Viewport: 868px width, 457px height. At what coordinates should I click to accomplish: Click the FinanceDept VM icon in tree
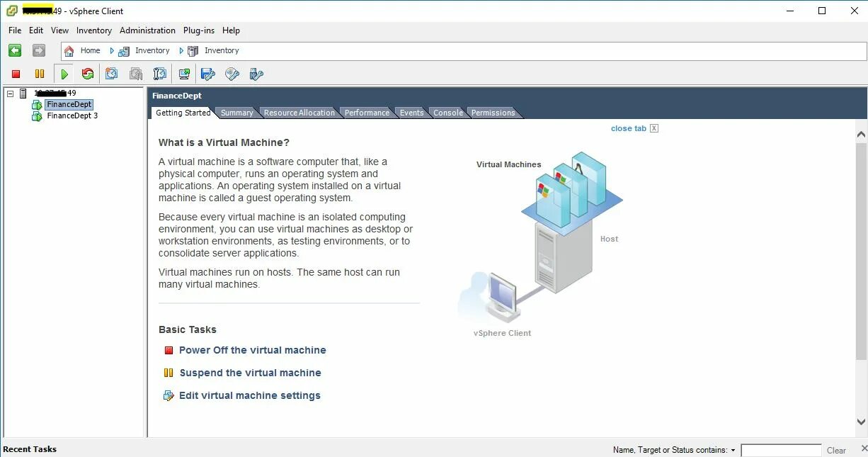click(37, 105)
